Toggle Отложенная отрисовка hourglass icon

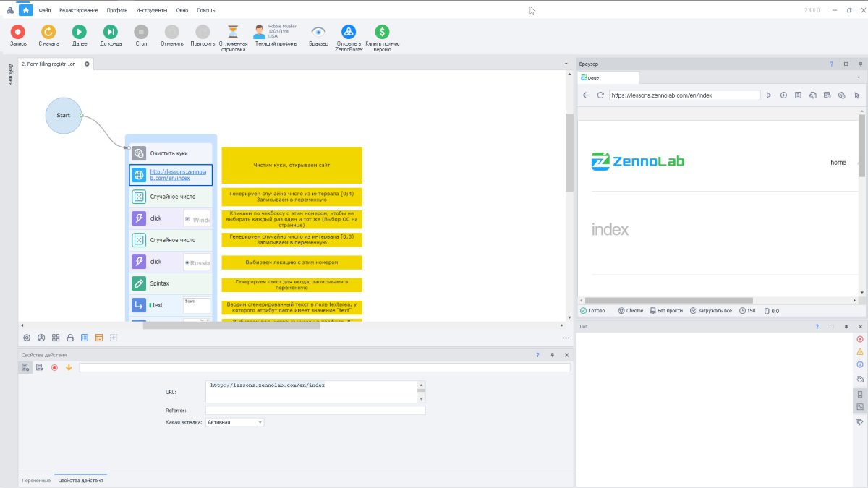(x=233, y=32)
